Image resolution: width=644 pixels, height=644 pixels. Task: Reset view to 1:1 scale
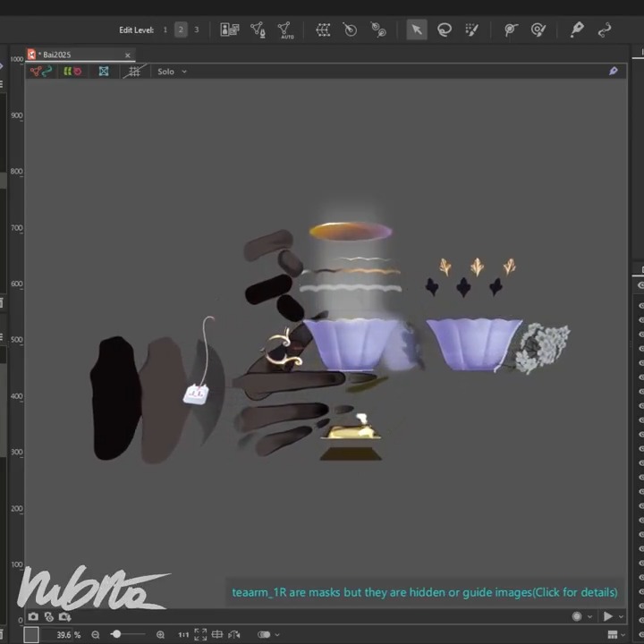(183, 635)
